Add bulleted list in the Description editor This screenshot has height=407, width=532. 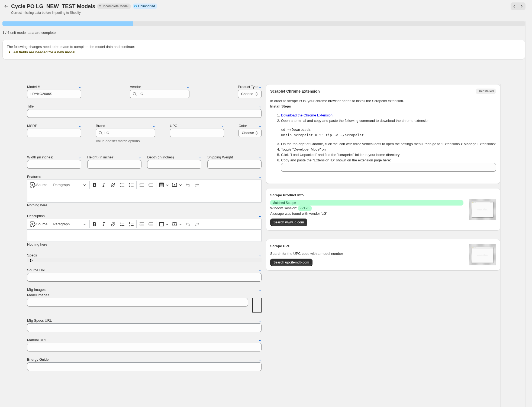click(122, 224)
